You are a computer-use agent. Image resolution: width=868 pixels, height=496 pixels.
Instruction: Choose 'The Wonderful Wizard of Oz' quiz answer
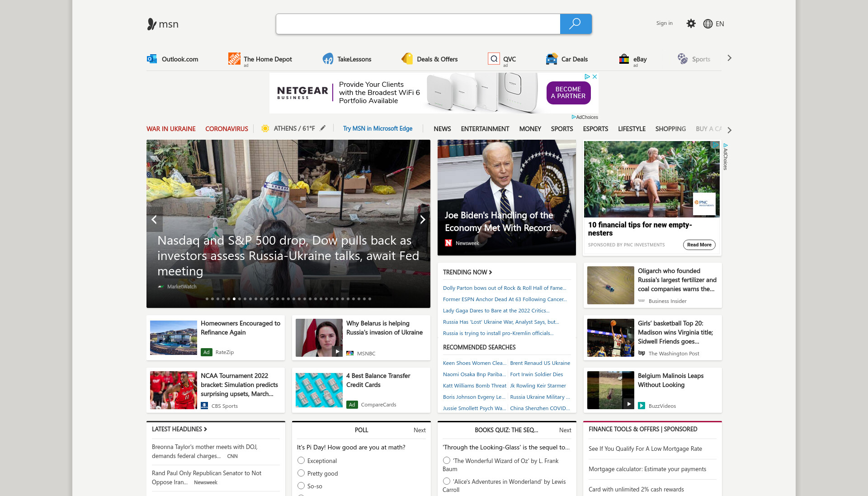coord(447,460)
